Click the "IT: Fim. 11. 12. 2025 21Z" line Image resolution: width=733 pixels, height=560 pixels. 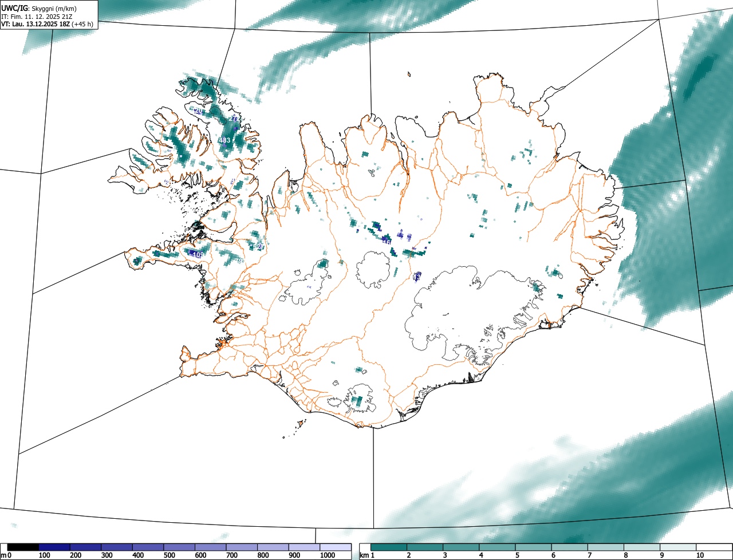pyautogui.click(x=36, y=17)
